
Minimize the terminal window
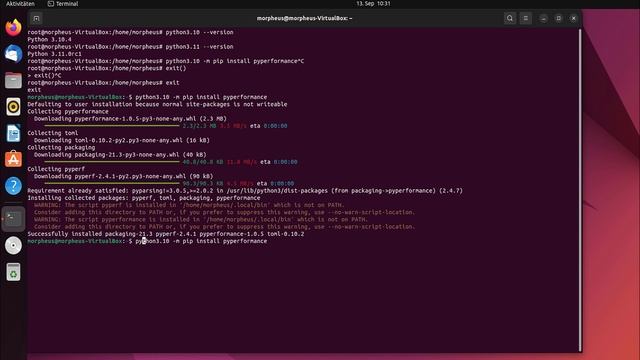pyautogui.click(x=543, y=18)
